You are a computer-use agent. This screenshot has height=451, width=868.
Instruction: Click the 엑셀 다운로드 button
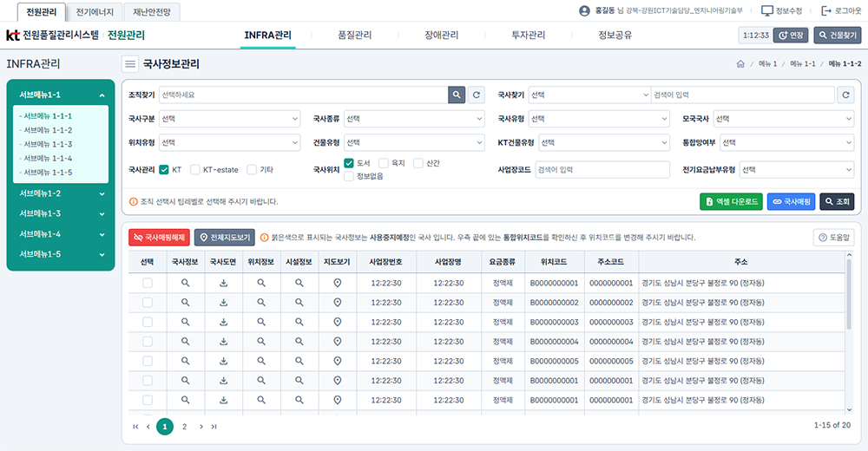pos(730,201)
